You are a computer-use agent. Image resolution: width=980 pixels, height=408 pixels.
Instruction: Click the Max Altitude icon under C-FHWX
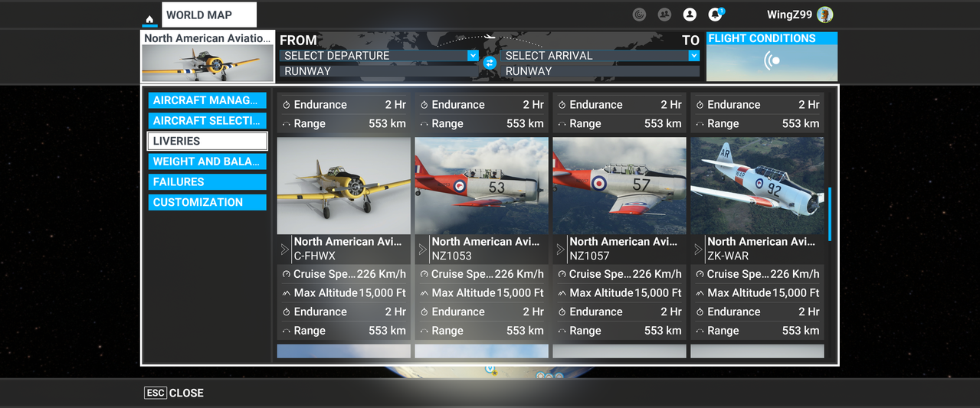coord(287,293)
